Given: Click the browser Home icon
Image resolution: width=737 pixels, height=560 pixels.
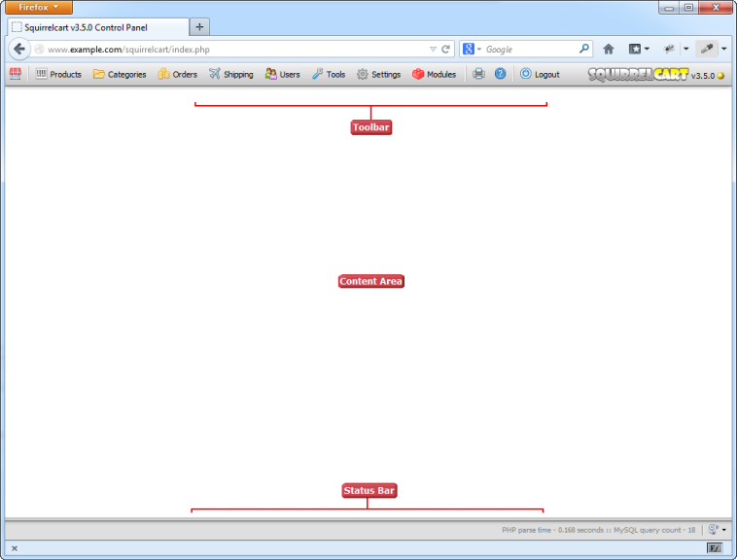Looking at the screenshot, I should tap(609, 49).
